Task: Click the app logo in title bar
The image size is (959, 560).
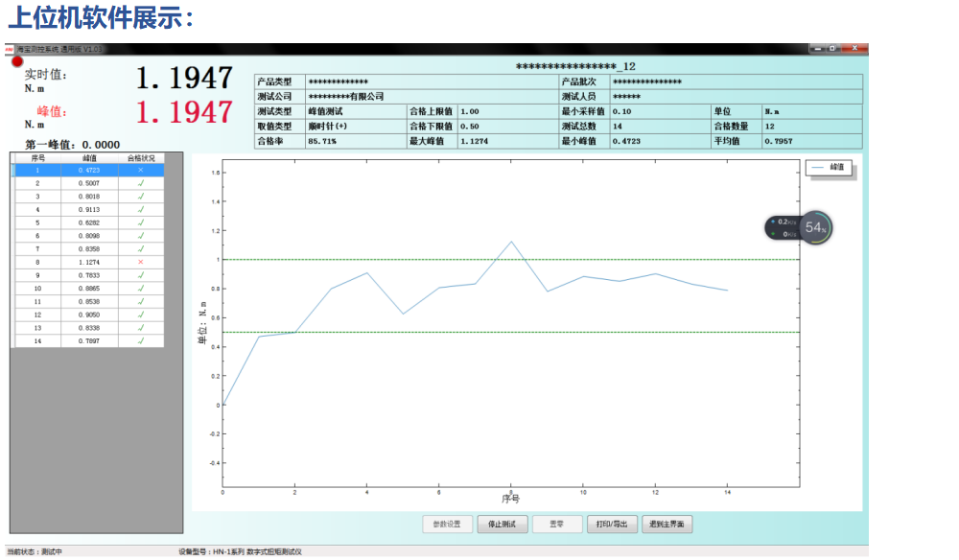Action: [x=9, y=48]
